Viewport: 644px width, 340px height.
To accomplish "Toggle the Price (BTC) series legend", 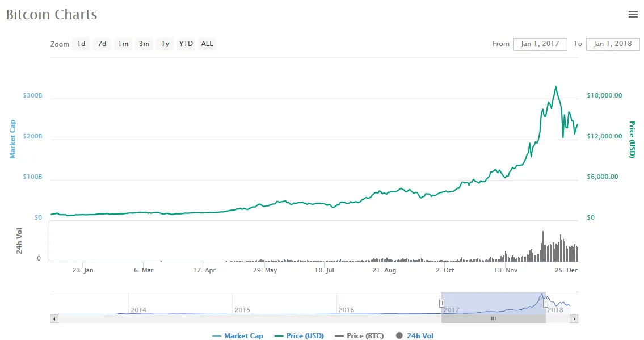I will 359,336.
